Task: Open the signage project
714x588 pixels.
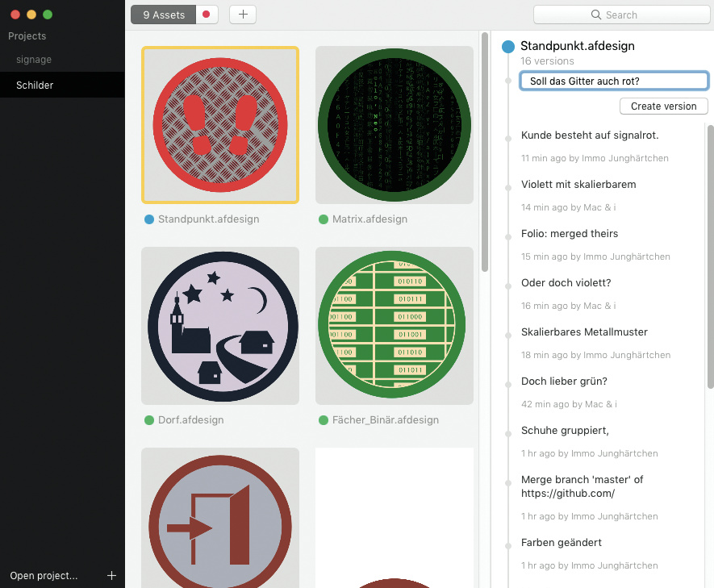Action: (34, 60)
